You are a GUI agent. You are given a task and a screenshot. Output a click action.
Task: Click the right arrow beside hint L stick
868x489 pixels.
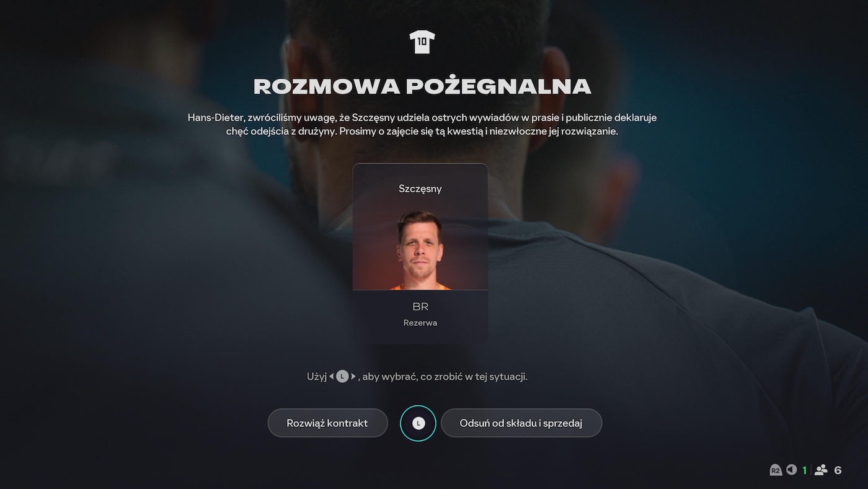[x=353, y=376]
